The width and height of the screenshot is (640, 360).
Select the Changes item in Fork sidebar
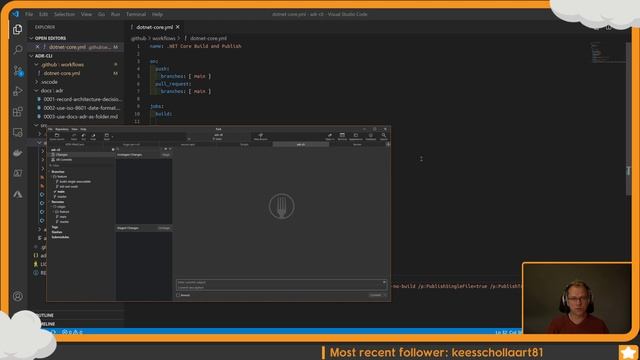(x=81, y=155)
